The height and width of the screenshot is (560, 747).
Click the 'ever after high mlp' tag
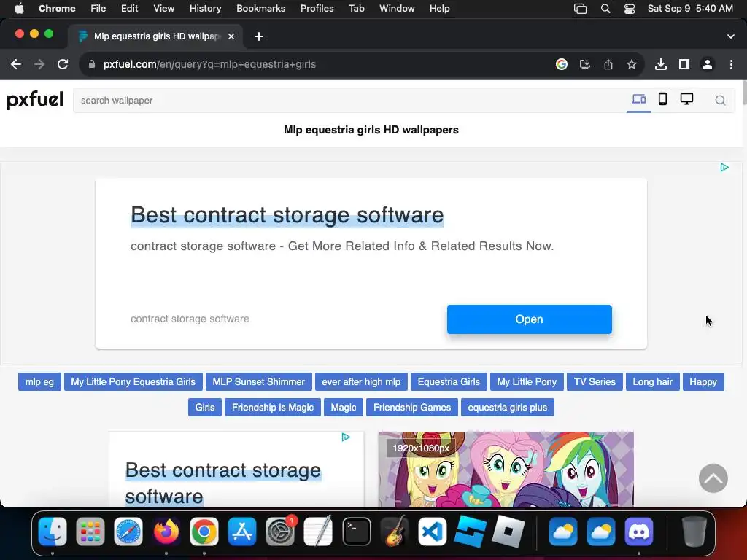(361, 382)
